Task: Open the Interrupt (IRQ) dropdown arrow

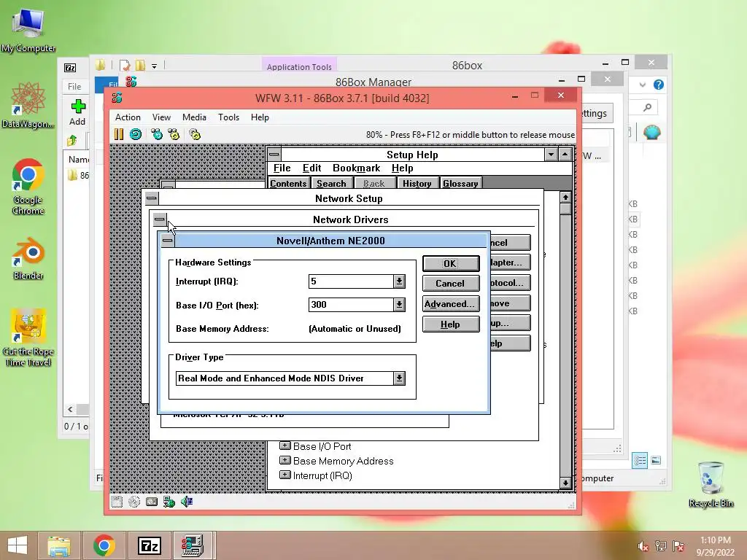Action: (399, 281)
